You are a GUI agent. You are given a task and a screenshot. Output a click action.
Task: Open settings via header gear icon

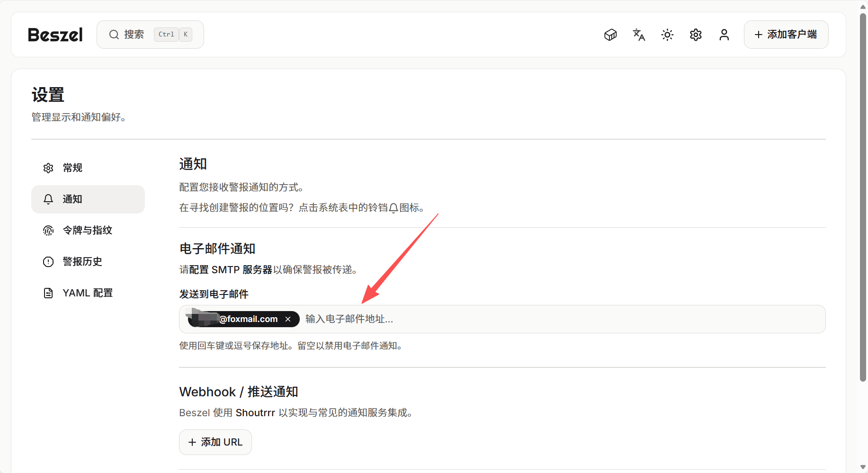(696, 35)
